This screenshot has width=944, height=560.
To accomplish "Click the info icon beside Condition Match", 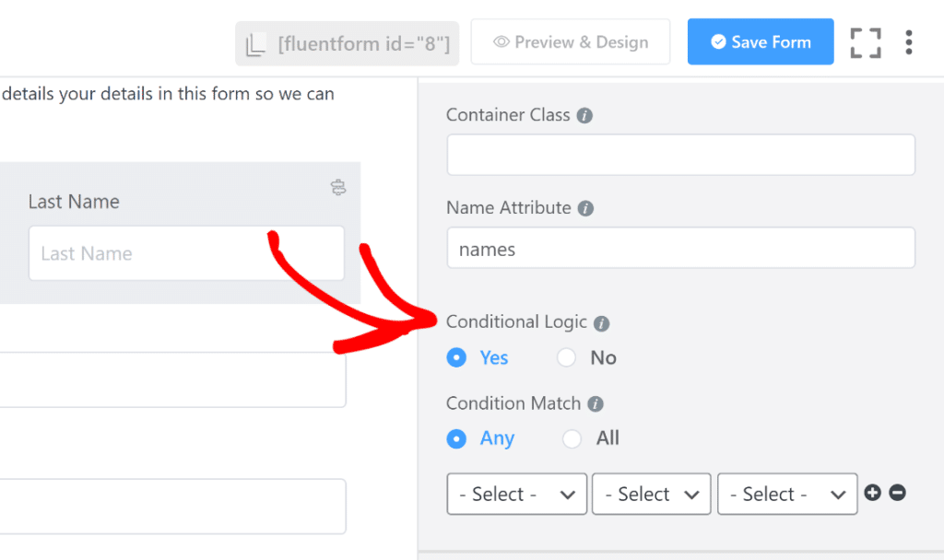I will tap(596, 403).
